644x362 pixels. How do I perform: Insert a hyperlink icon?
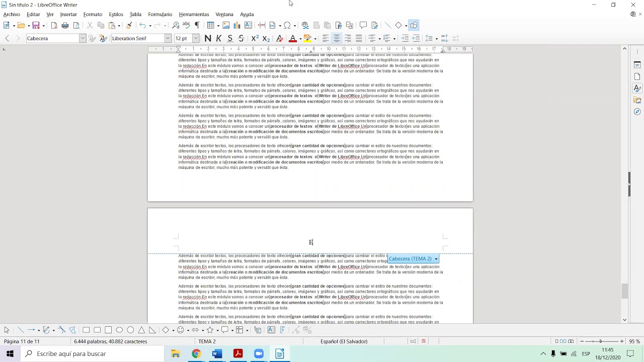click(305, 25)
